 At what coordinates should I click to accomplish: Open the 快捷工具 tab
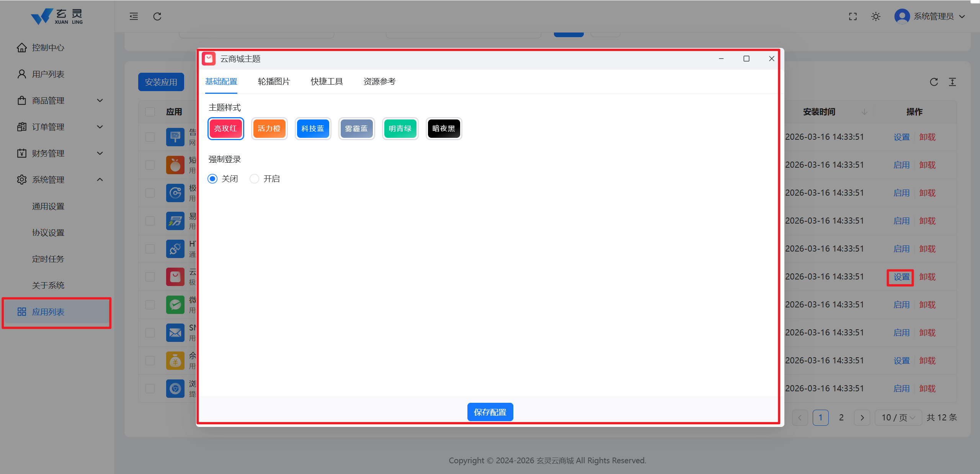[x=327, y=82]
